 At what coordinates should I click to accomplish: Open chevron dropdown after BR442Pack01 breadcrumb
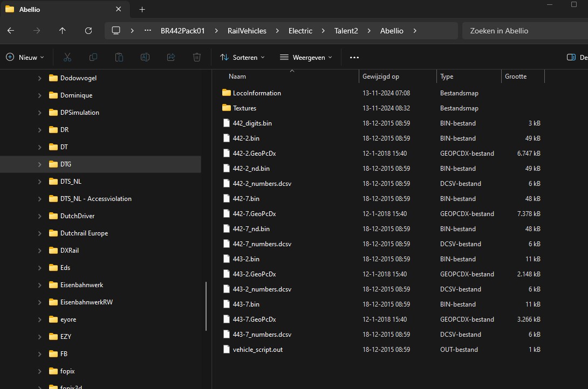point(216,31)
